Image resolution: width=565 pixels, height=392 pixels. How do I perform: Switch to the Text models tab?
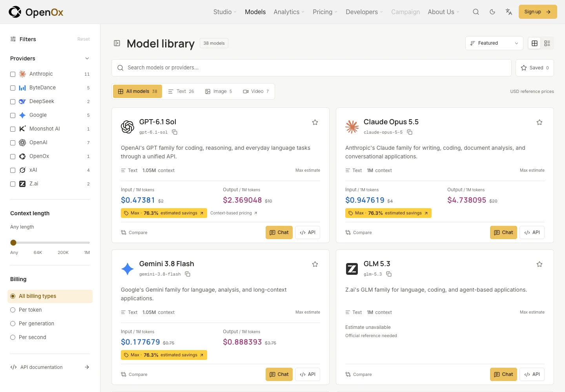pyautogui.click(x=181, y=91)
